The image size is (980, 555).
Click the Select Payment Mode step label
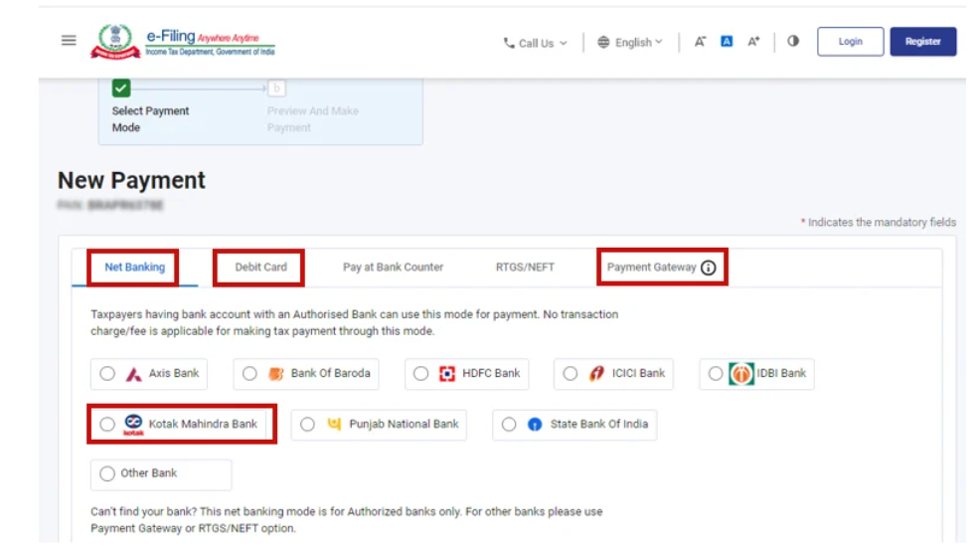[150, 119]
